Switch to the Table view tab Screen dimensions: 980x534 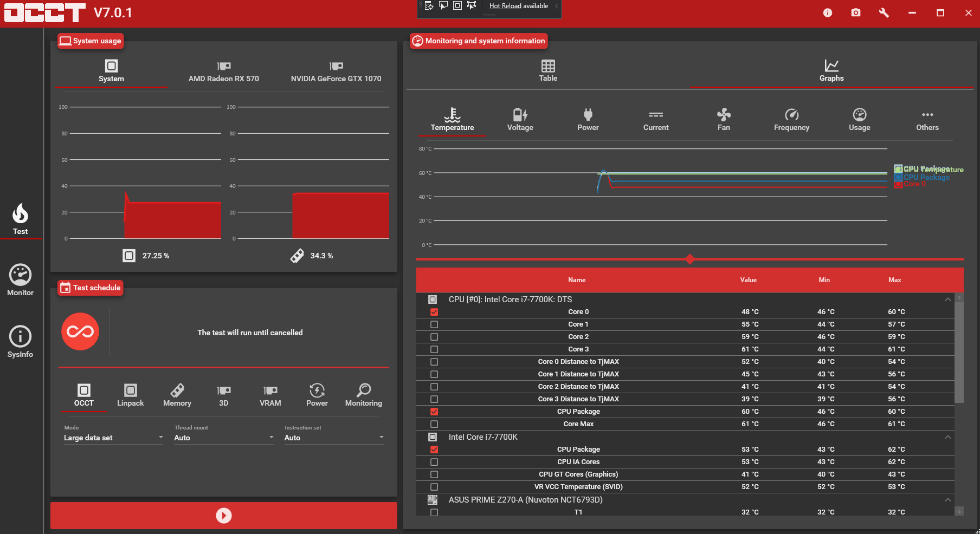click(x=548, y=71)
